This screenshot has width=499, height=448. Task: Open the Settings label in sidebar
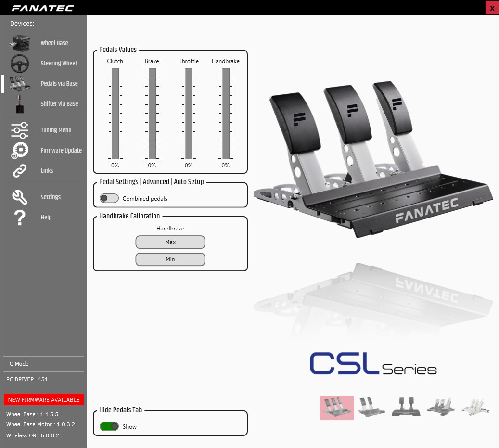point(51,197)
